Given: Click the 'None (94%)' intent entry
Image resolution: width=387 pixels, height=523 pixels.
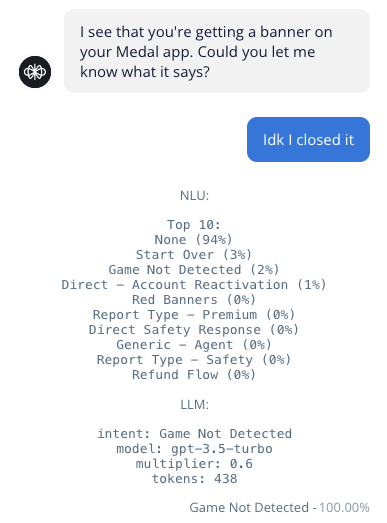Looking at the screenshot, I should (194, 239).
